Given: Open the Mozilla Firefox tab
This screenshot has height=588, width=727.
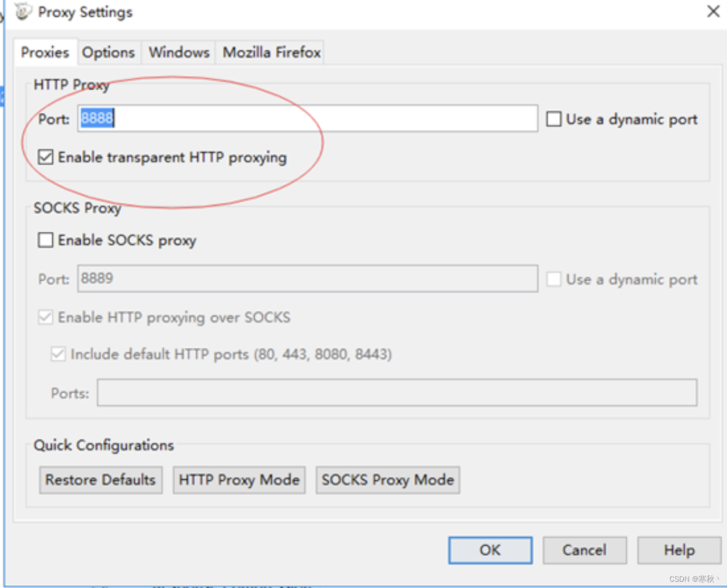Looking at the screenshot, I should point(271,52).
